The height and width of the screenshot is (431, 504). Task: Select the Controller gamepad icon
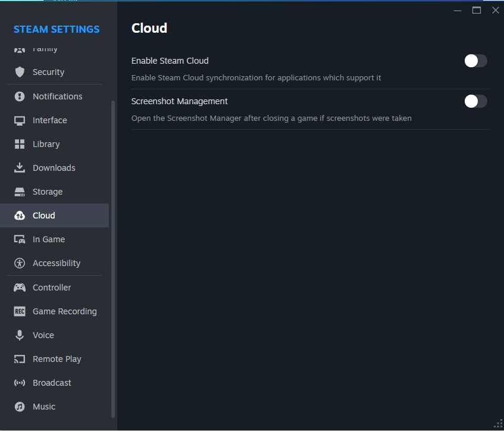[20, 288]
